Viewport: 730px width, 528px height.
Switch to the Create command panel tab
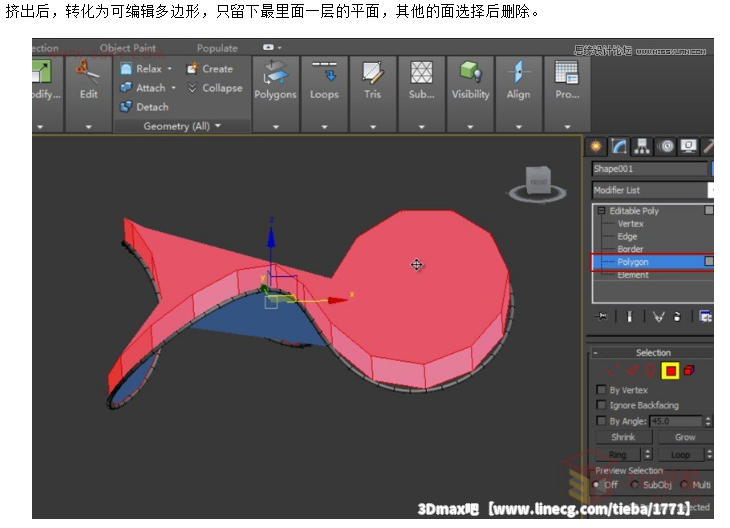coord(595,147)
